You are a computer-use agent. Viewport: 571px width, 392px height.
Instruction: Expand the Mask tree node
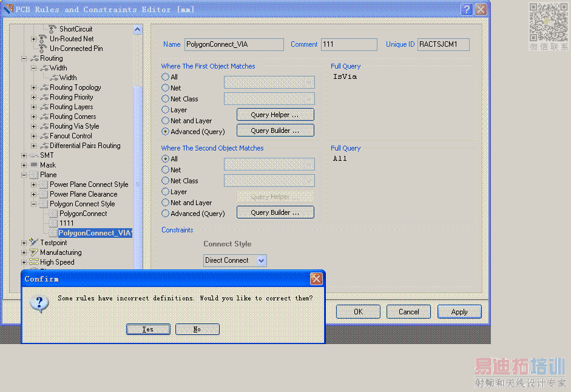click(x=24, y=165)
